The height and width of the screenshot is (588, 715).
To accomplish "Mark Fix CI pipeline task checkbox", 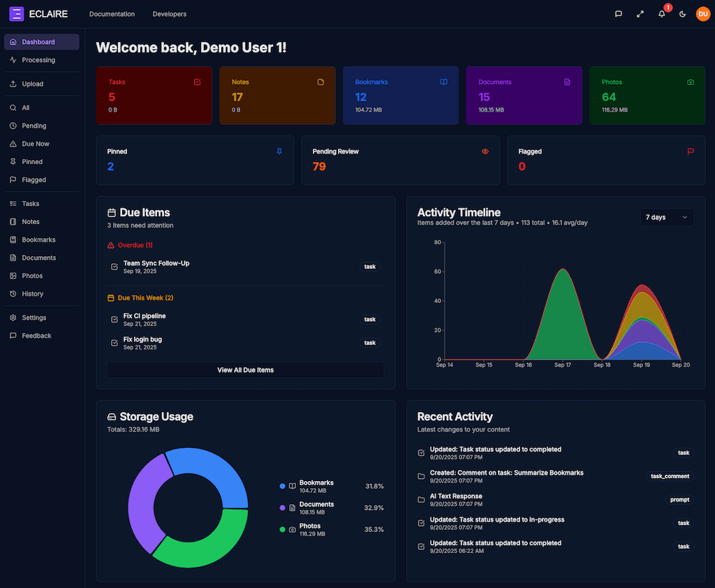I will 115,319.
